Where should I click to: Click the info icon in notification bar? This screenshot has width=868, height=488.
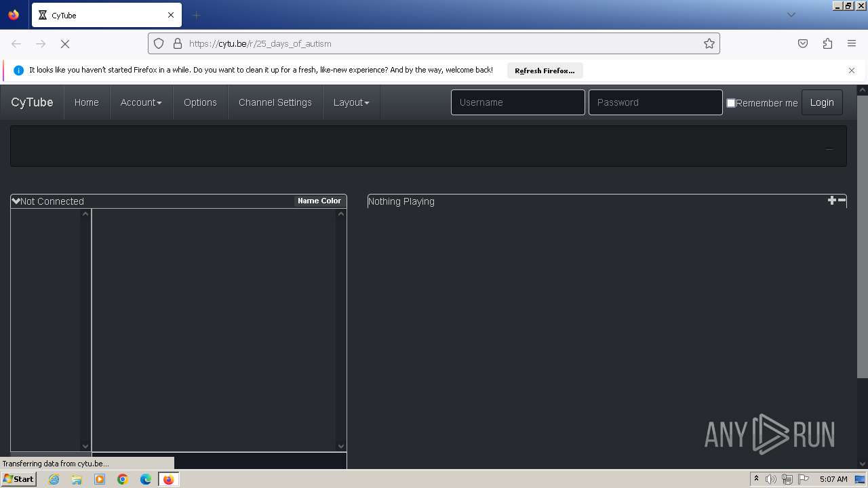[x=18, y=70]
